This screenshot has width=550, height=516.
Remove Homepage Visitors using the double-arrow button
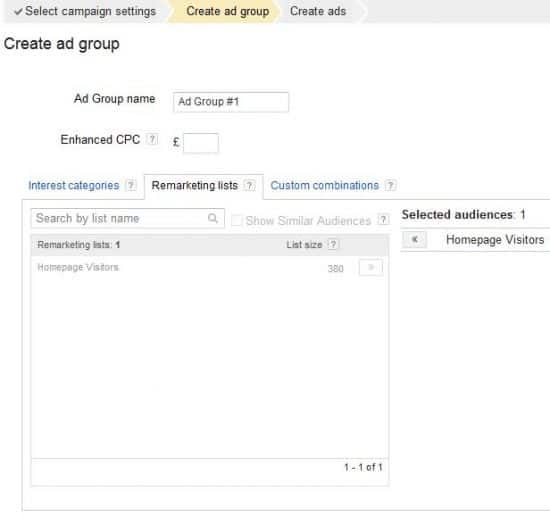click(x=414, y=240)
